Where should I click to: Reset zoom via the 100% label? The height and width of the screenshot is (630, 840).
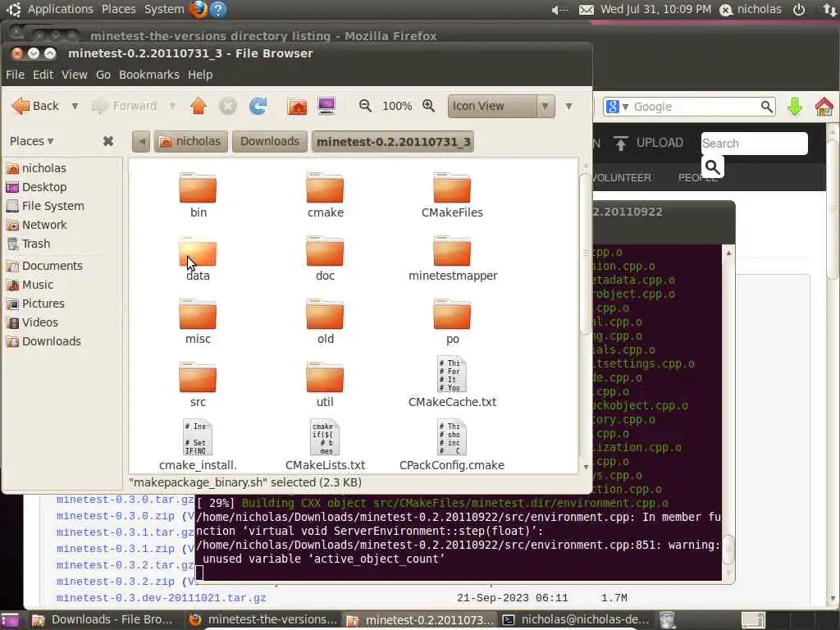pyautogui.click(x=397, y=106)
